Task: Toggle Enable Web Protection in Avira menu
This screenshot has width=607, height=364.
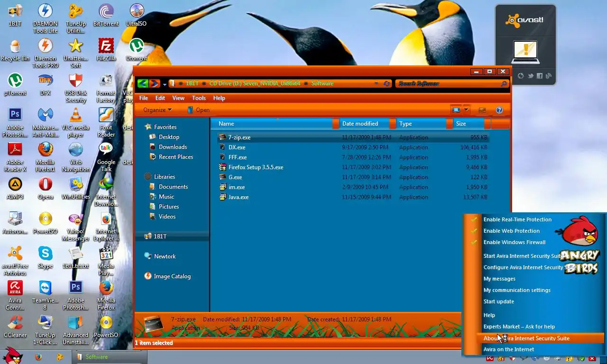Action: pos(511,231)
